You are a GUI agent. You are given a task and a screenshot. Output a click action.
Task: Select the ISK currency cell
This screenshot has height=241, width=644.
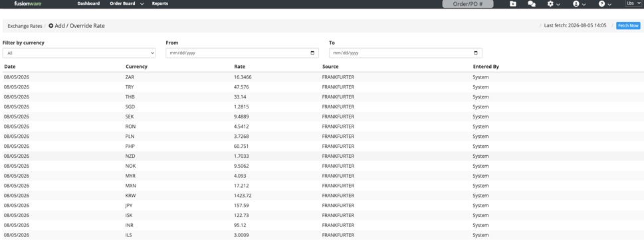pos(129,216)
